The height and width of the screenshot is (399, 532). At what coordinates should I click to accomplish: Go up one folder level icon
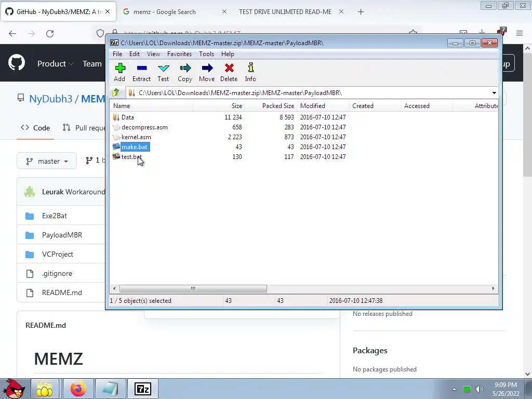click(x=116, y=92)
